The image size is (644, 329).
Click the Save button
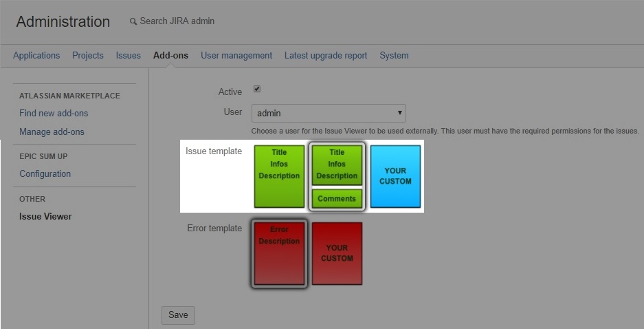tap(178, 315)
